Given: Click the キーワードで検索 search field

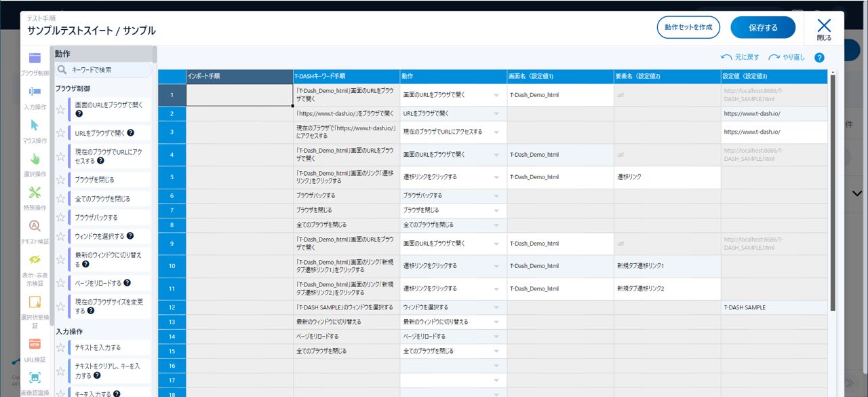Looking at the screenshot, I should click(105, 69).
